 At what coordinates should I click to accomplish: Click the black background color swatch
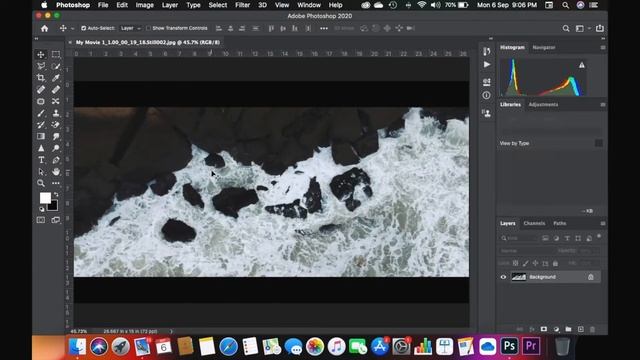coord(53,206)
